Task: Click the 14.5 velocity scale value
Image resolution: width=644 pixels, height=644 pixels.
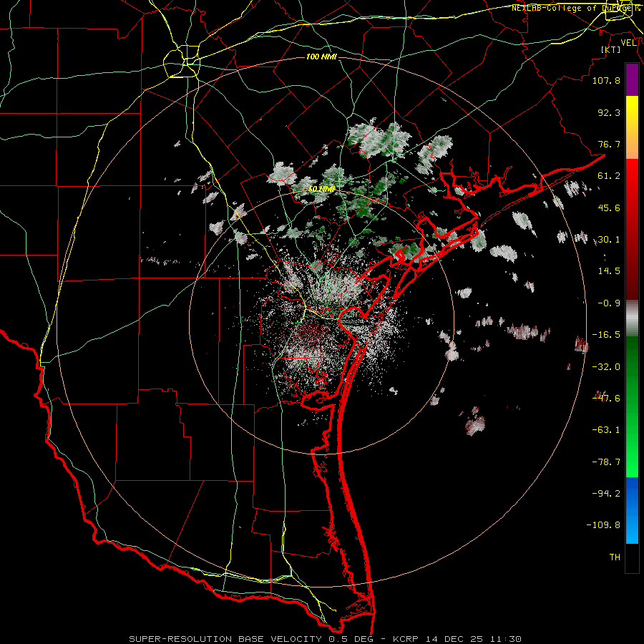Action: [609, 271]
